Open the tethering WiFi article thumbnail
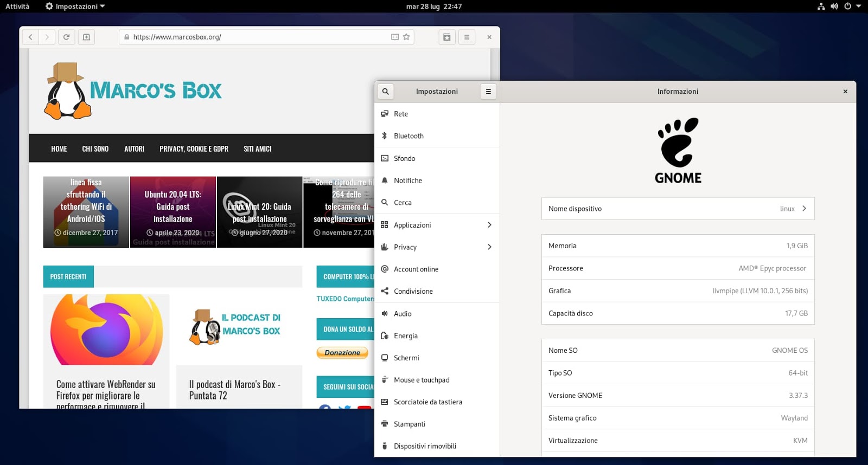Screen dimensions: 868x465 (86, 212)
